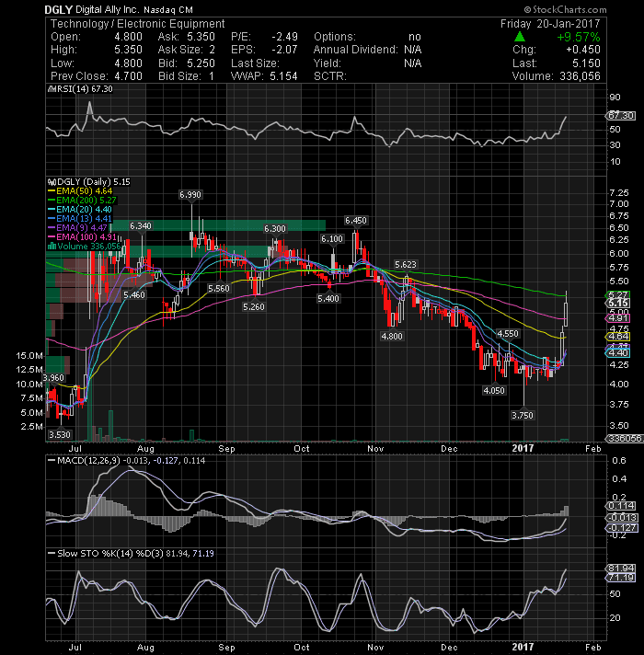The height and width of the screenshot is (655, 644).
Task: Click the VWAP 5.154 value
Action: (x=283, y=76)
